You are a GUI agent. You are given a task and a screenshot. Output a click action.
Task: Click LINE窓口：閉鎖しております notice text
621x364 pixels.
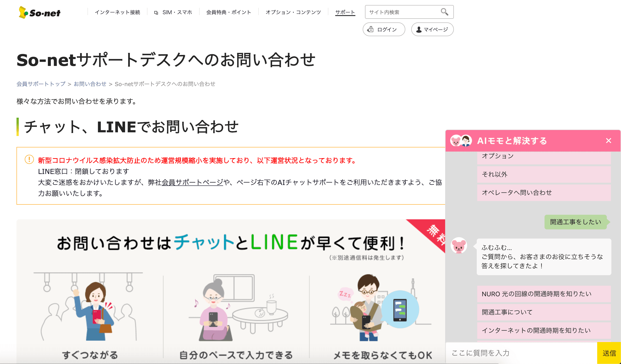[84, 171]
